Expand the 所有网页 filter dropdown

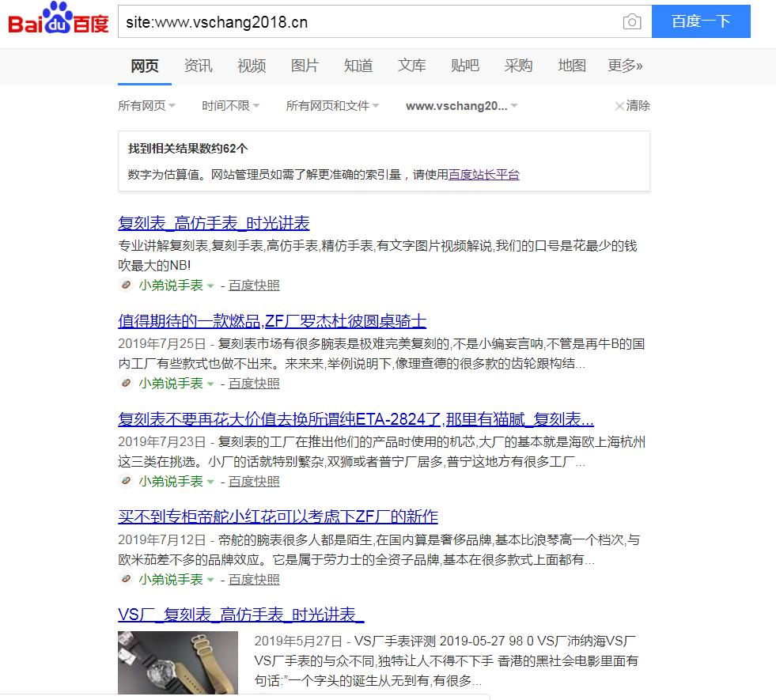(146, 106)
